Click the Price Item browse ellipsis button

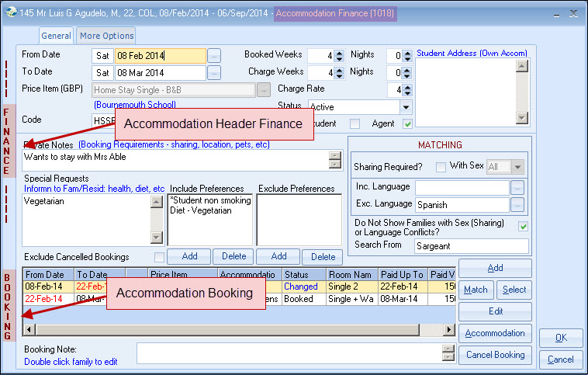264,90
